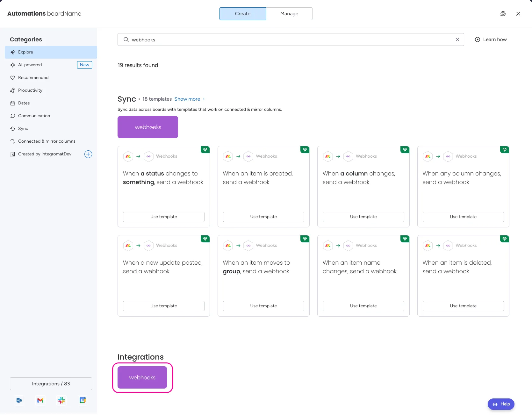Open the Integrations / 83 button
532x415 pixels.
[51, 384]
